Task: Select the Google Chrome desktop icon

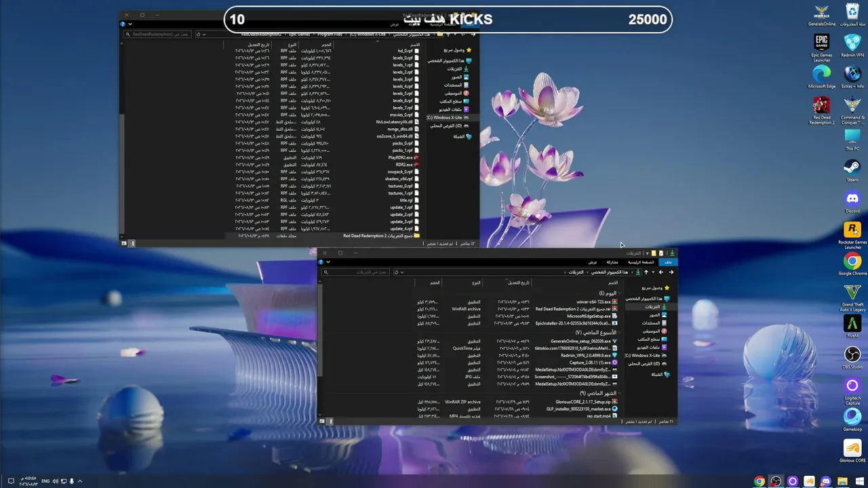Action: click(x=852, y=264)
